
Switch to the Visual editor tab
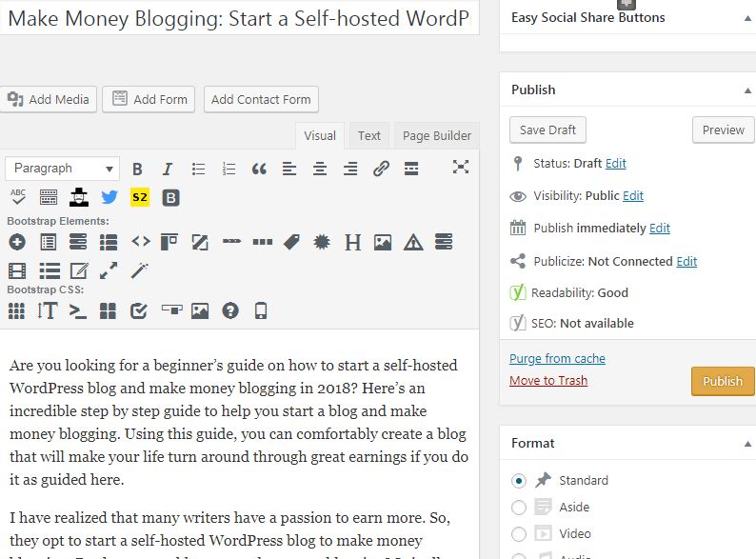tap(320, 136)
